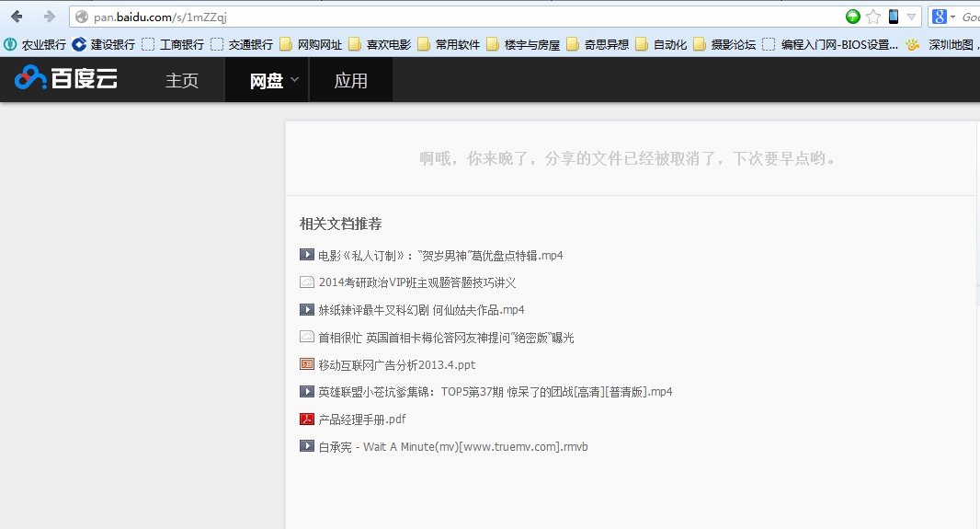Open the 应用 tab
The width and height of the screenshot is (980, 529).
tap(350, 81)
